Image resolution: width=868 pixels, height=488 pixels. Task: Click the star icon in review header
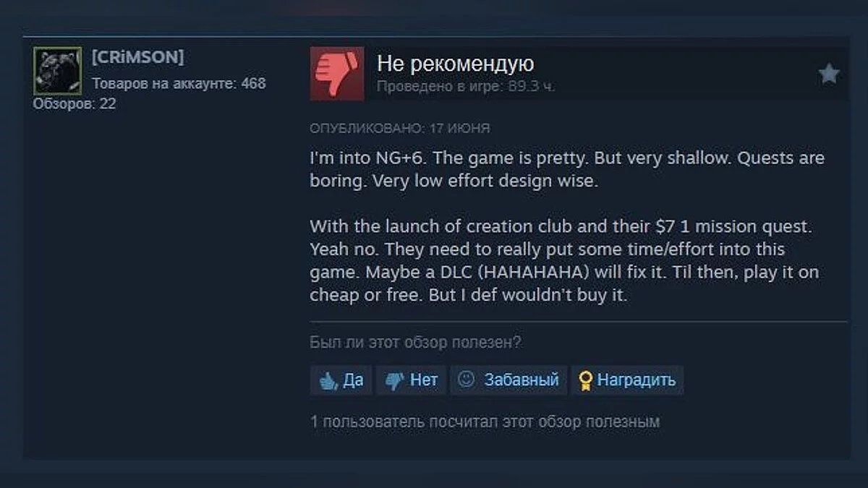pos(828,74)
